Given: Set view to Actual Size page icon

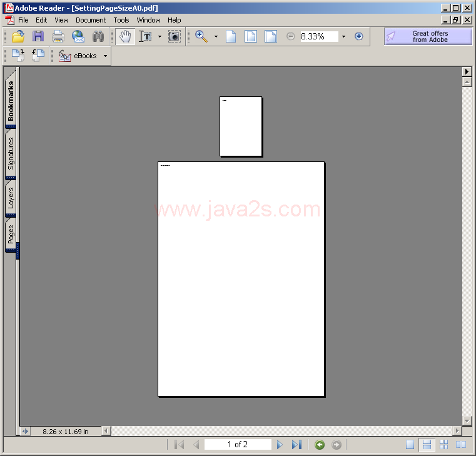Looking at the screenshot, I should tap(231, 36).
